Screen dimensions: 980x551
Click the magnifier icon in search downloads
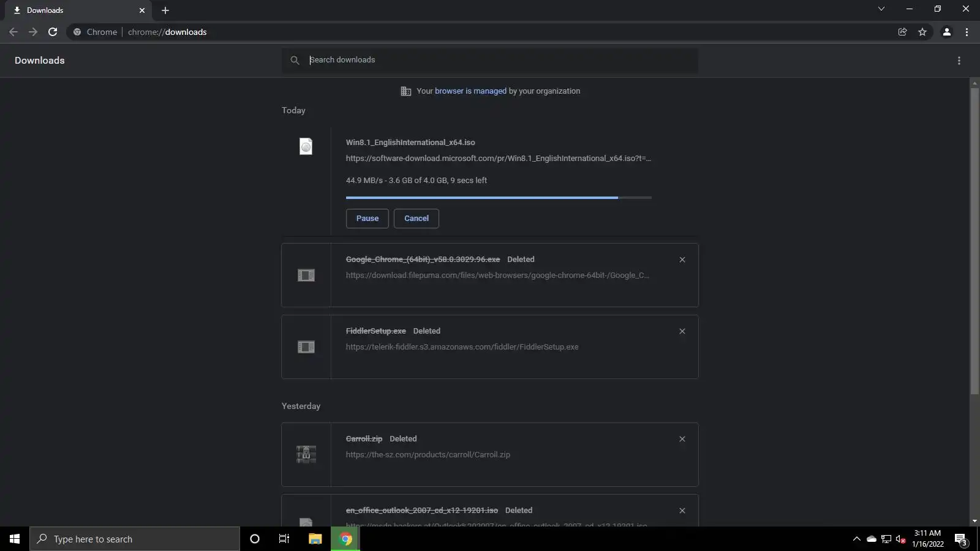[x=295, y=60]
